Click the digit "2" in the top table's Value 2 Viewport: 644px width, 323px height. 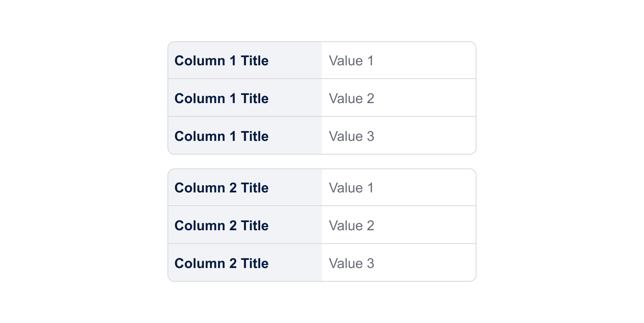pyautogui.click(x=370, y=99)
